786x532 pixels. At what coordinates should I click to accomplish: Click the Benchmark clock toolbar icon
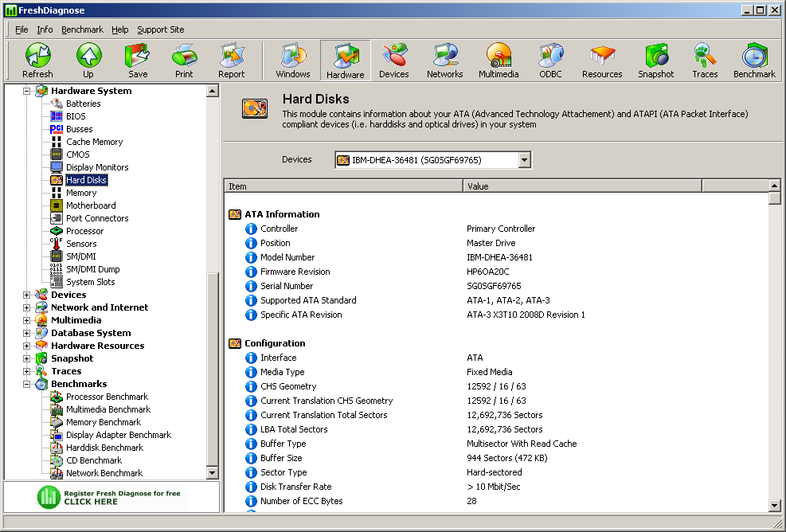pos(754,61)
